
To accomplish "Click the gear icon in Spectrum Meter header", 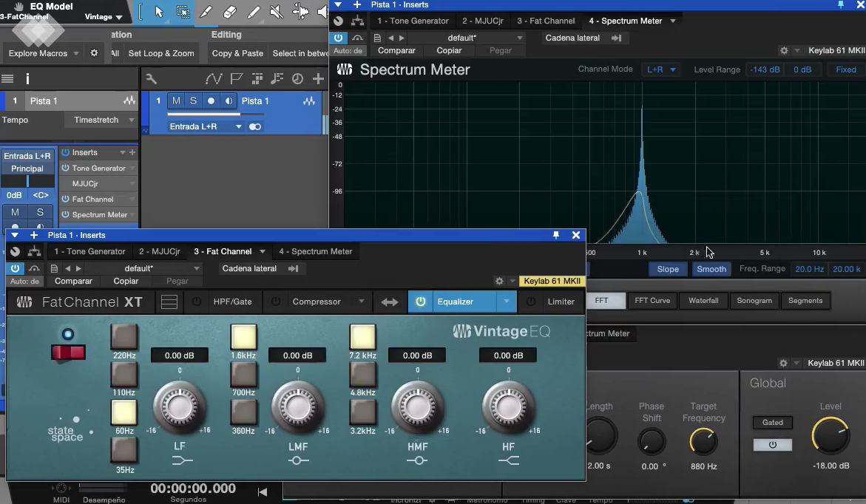I will tap(784, 50).
